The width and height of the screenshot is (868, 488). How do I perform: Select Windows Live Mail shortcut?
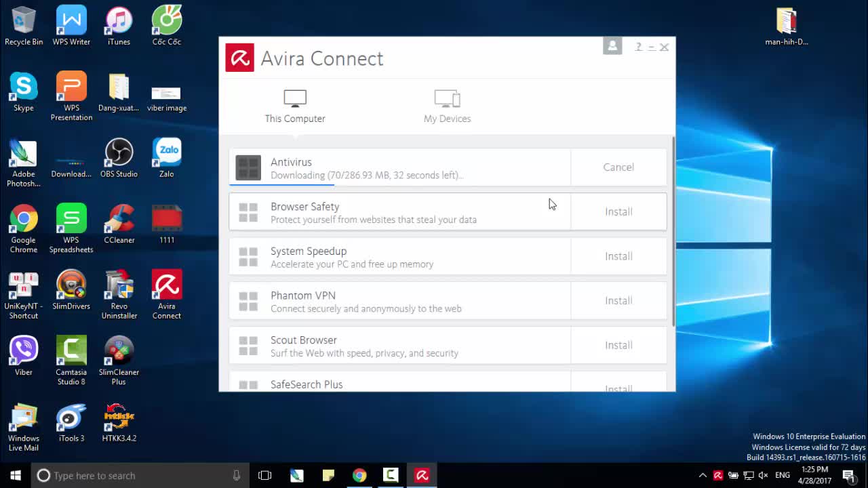click(x=24, y=427)
